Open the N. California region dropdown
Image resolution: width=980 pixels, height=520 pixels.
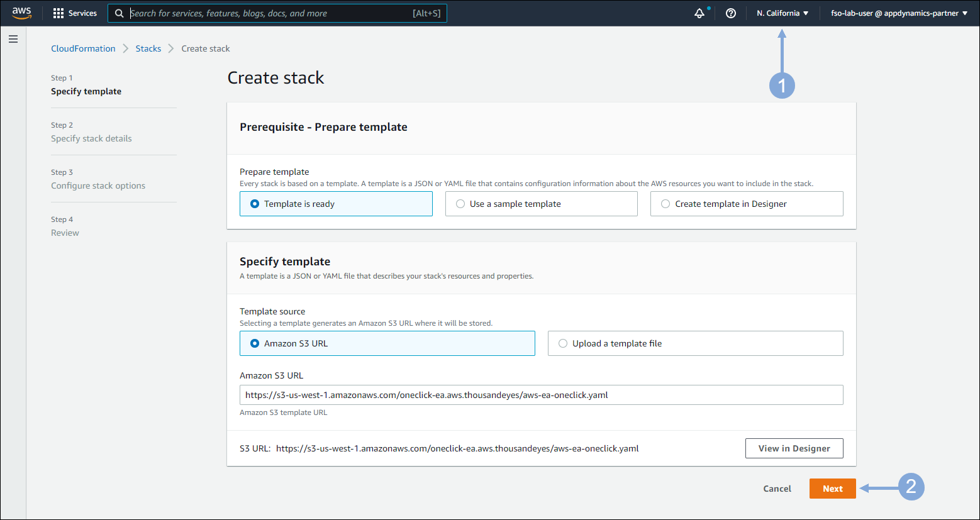(782, 13)
